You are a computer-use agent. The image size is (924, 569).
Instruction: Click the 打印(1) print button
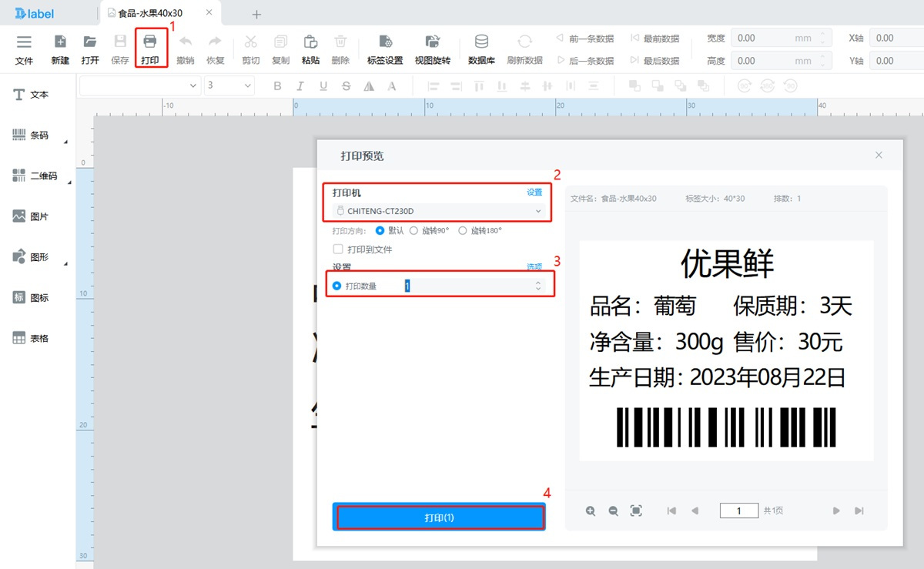point(438,516)
